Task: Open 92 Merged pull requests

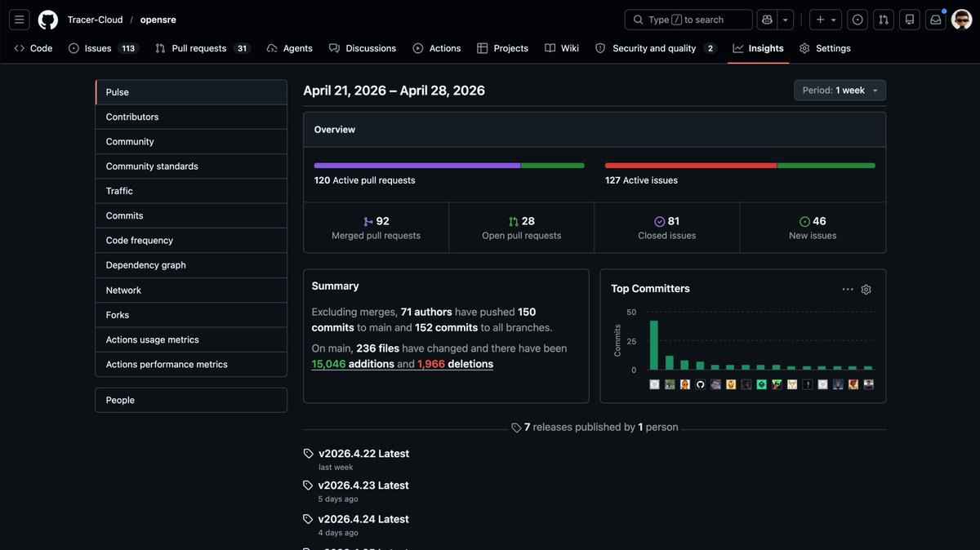Action: 376,228
